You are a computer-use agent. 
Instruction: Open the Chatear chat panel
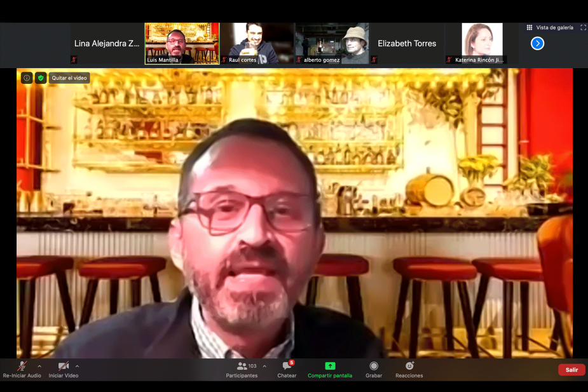287,370
